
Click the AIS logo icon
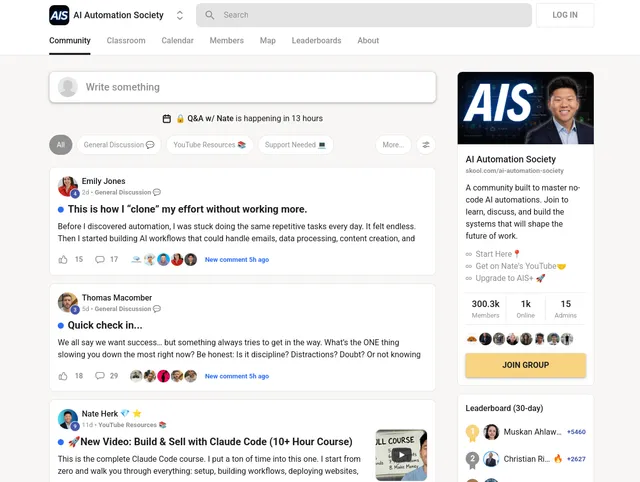click(x=59, y=15)
